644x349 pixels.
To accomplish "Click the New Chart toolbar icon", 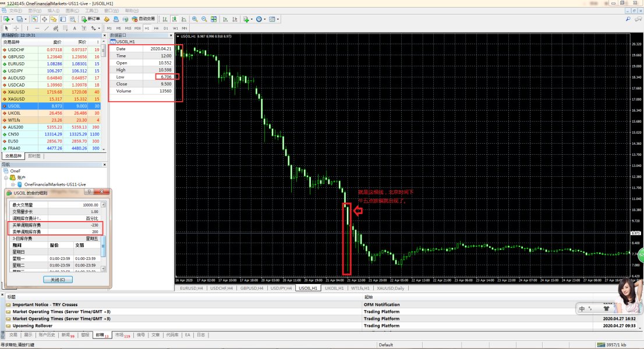I will click(x=6, y=19).
